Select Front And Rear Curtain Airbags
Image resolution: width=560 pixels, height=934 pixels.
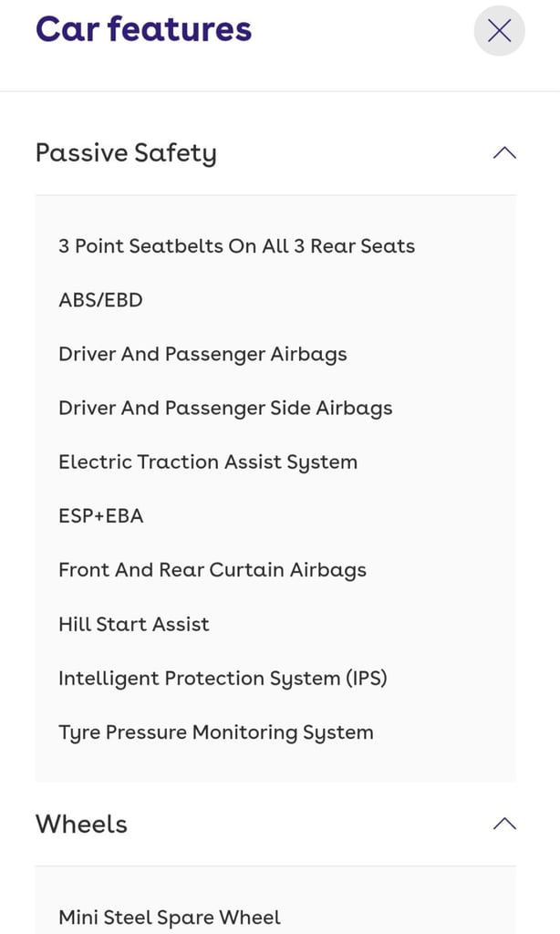coord(213,570)
